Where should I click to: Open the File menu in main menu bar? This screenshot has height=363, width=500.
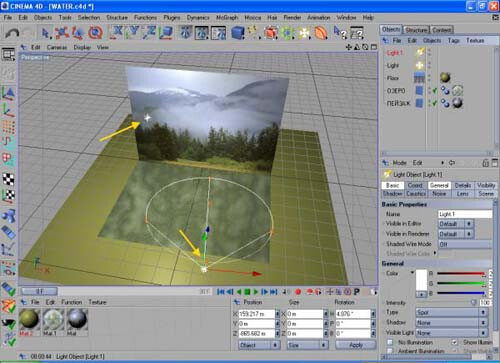point(8,17)
